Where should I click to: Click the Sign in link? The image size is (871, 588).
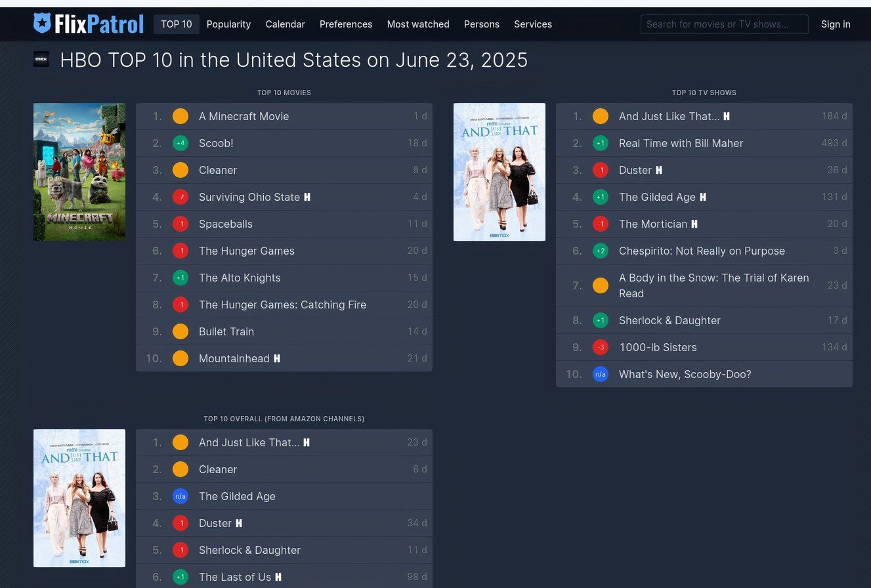(836, 24)
